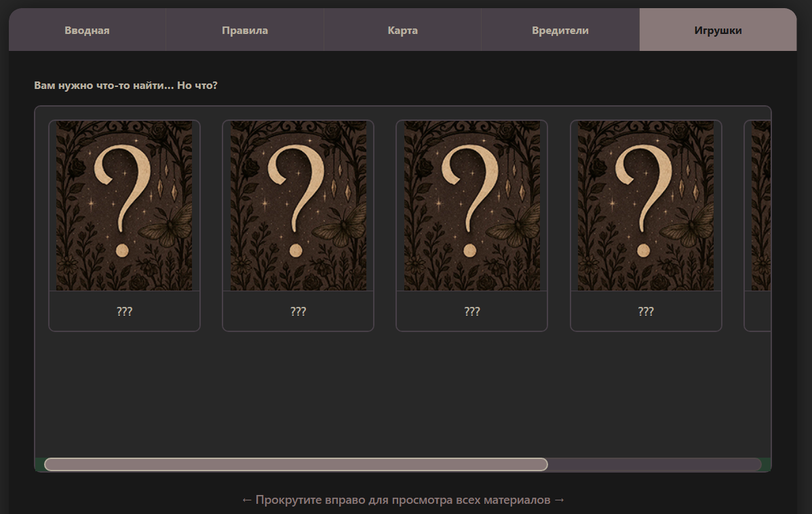Select the ??? caption of second card
Image resolution: width=812 pixels, height=514 pixels.
pyautogui.click(x=298, y=312)
